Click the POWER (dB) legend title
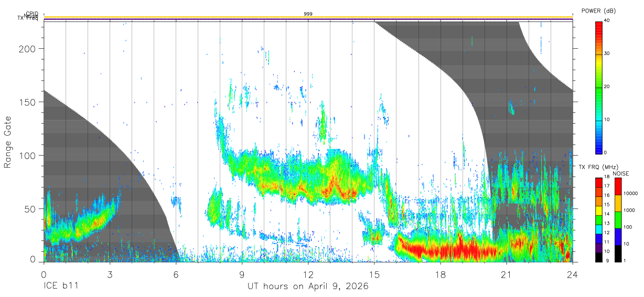Viewport: 644px width, 297px height. 599,11
